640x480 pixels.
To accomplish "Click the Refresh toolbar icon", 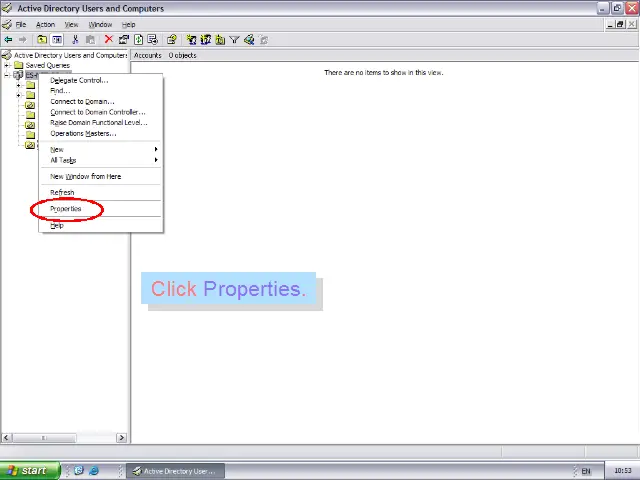I will (139, 40).
